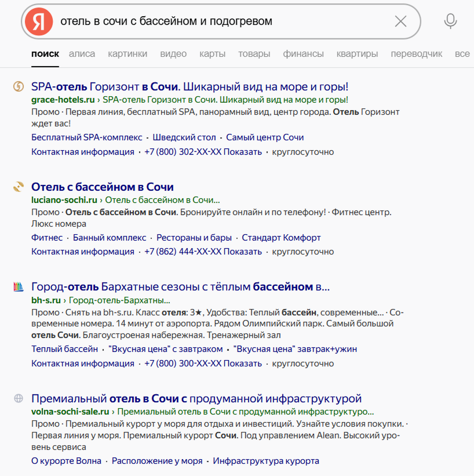Click the volna-sochi-sale.ru domain link
474x476 pixels.
coord(70,412)
